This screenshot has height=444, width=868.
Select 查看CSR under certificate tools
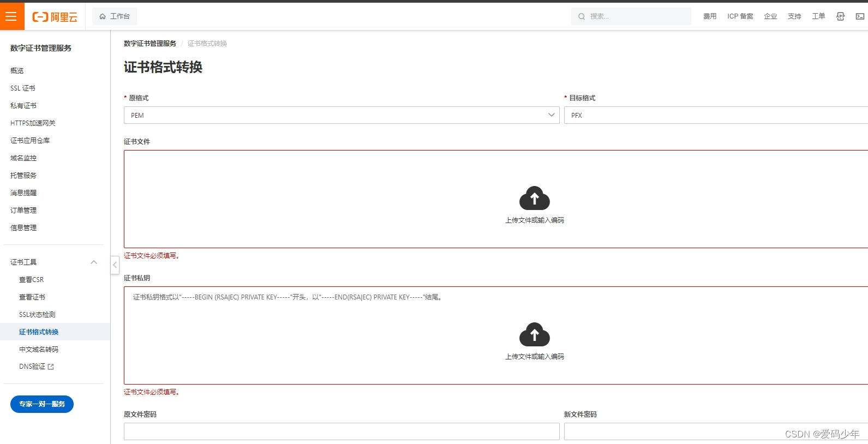31,280
